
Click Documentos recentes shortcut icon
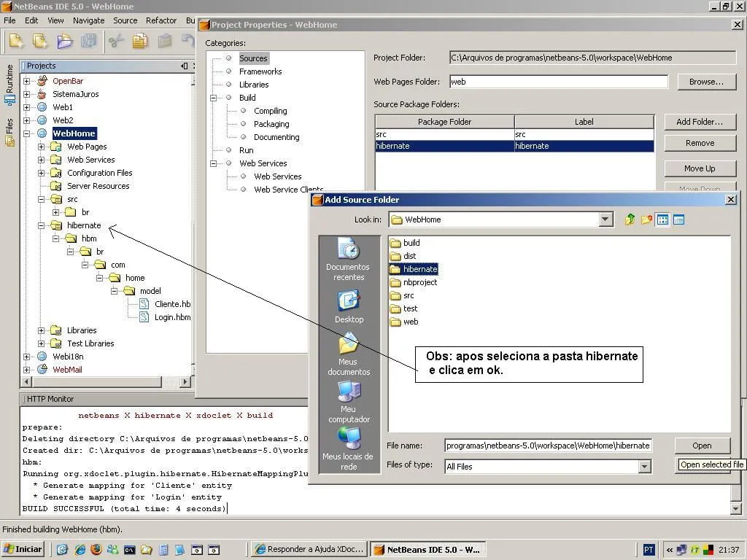[349, 260]
